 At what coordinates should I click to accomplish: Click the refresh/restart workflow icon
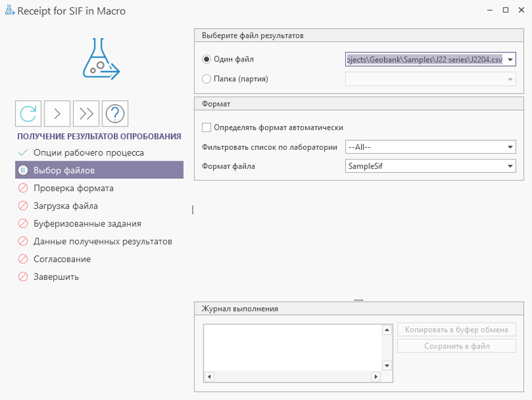point(29,114)
